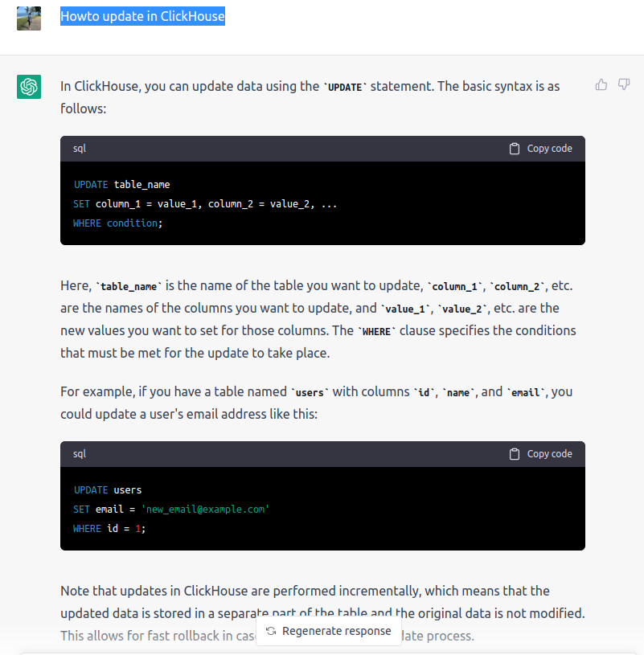Click the first code block's 'sql' label
Screen dimensions: 644x655
(x=80, y=149)
